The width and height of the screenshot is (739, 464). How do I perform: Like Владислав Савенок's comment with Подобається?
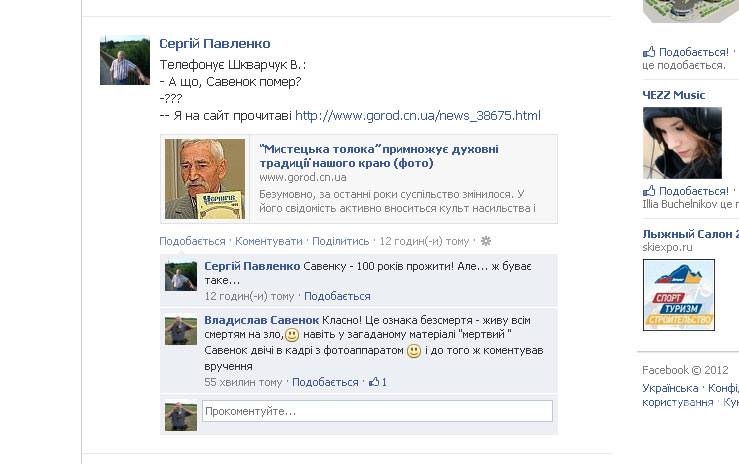(325, 383)
